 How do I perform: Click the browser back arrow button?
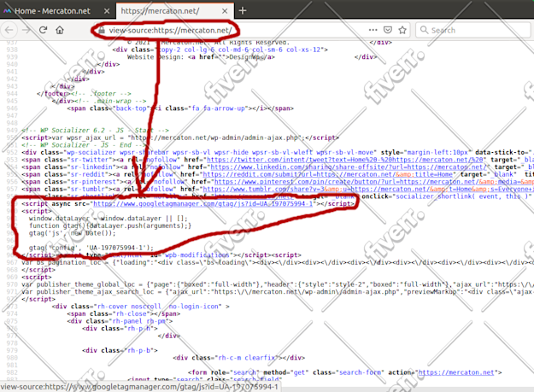point(9,30)
